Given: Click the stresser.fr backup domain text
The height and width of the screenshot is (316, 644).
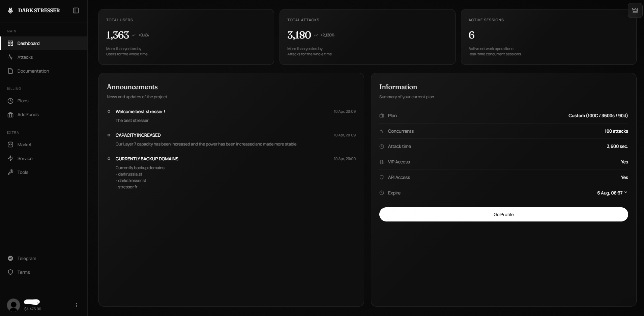Looking at the screenshot, I should point(128,187).
